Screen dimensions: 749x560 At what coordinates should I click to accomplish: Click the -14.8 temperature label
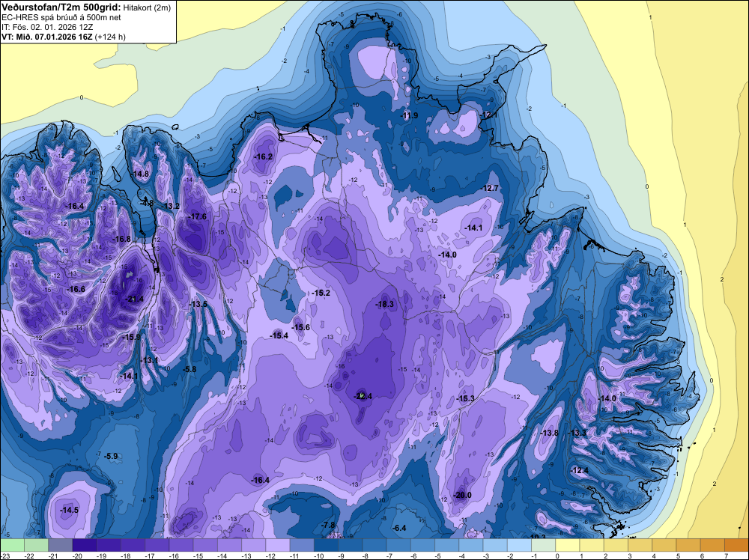[x=141, y=174]
